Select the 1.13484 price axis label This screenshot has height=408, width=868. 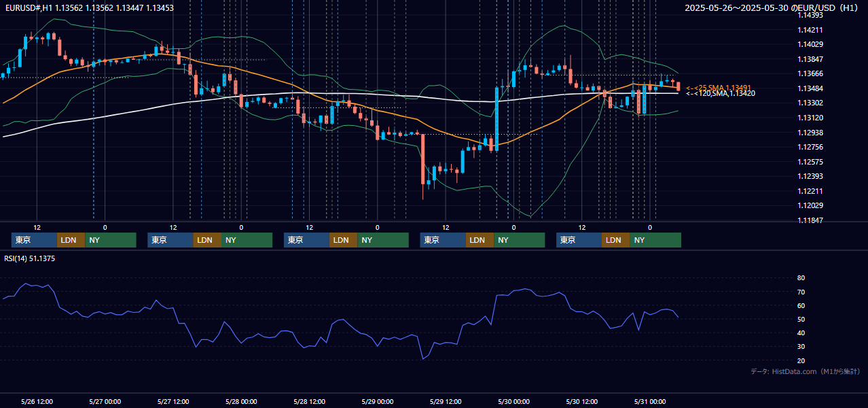click(x=810, y=88)
